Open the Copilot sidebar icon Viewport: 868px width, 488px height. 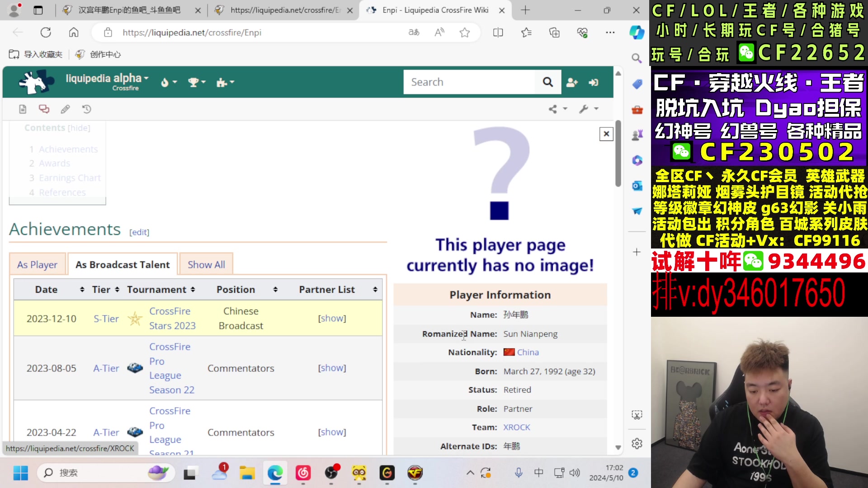click(637, 33)
